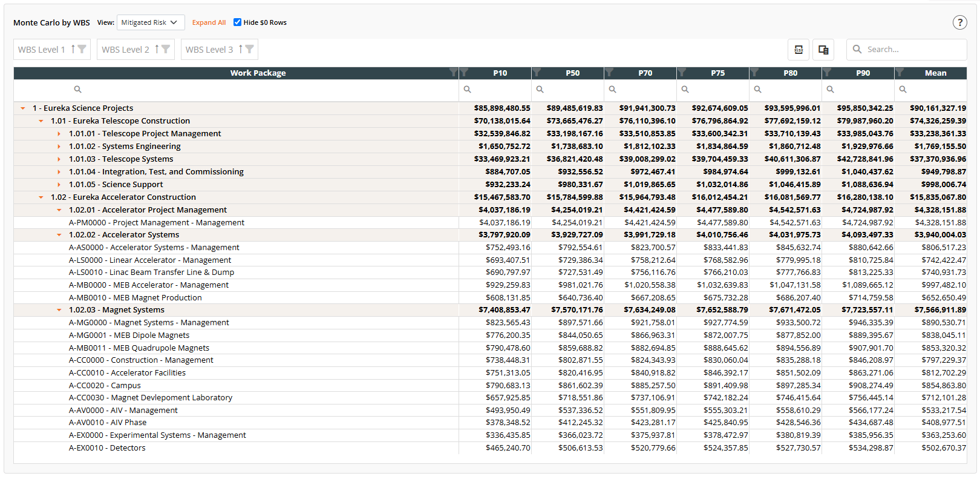Expand 1.01.01 - Telescope Project Management
The width and height of the screenshot is (980, 479).
[x=59, y=134]
